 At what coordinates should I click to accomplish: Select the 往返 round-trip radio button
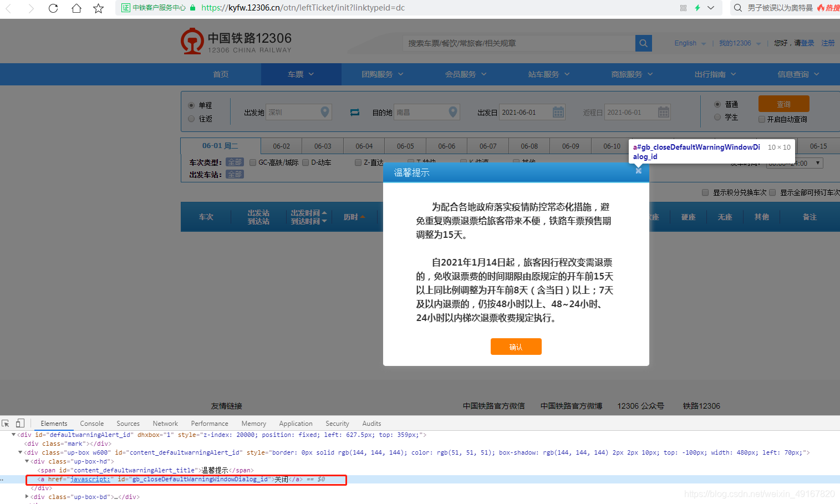pyautogui.click(x=191, y=119)
